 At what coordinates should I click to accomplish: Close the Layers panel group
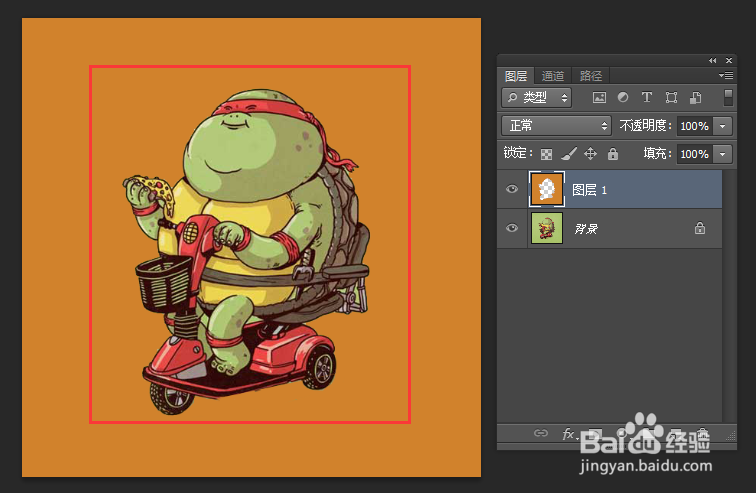(729, 60)
